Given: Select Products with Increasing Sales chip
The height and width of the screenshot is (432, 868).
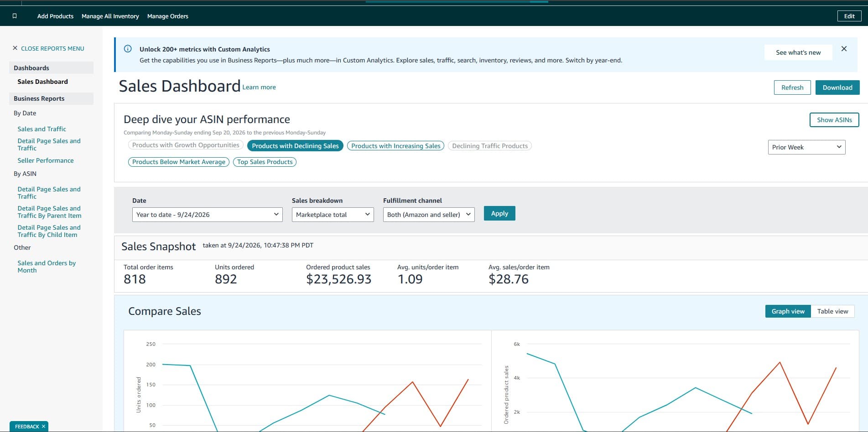Looking at the screenshot, I should [x=396, y=146].
